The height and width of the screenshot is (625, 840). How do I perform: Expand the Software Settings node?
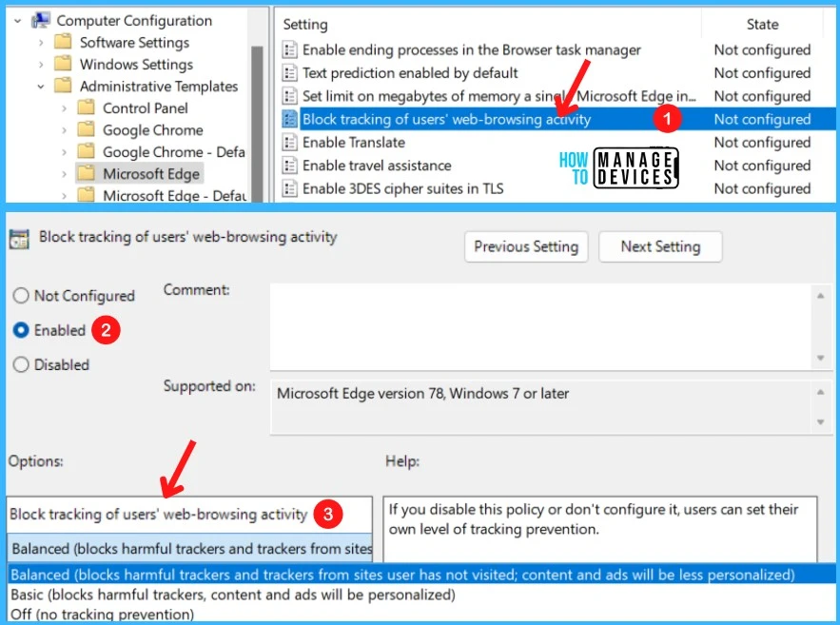coord(41,42)
